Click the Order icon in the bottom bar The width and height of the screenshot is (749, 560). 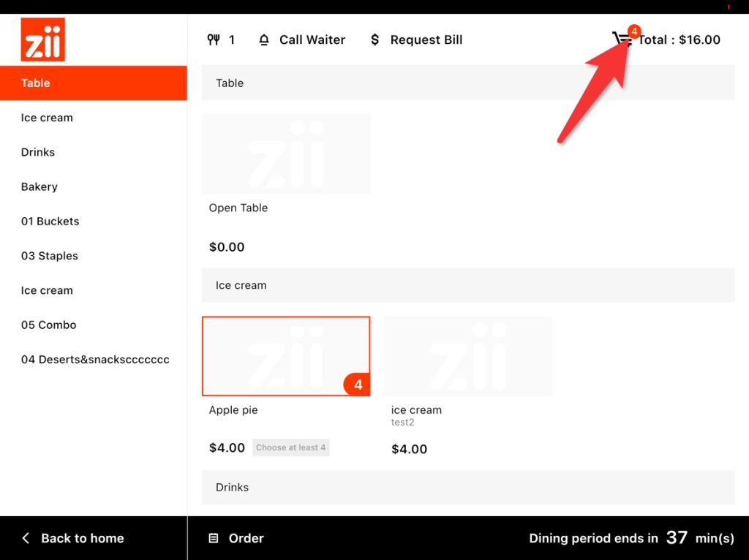214,538
